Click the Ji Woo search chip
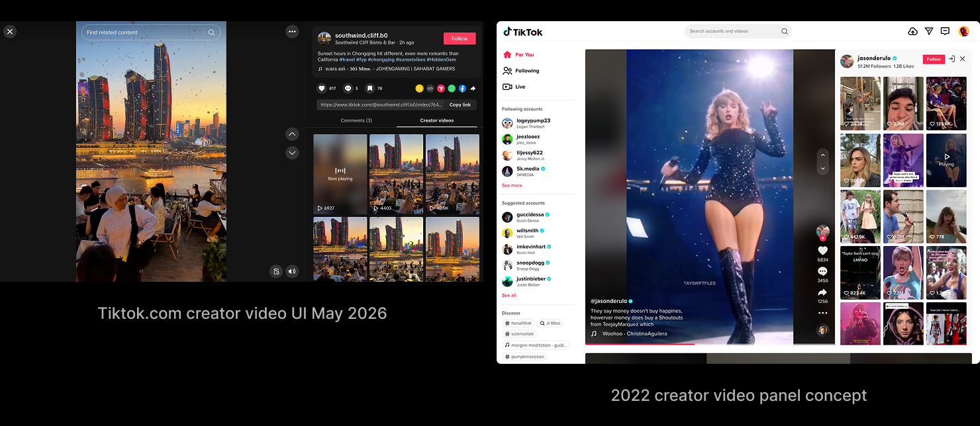This screenshot has height=426, width=980. [x=550, y=323]
